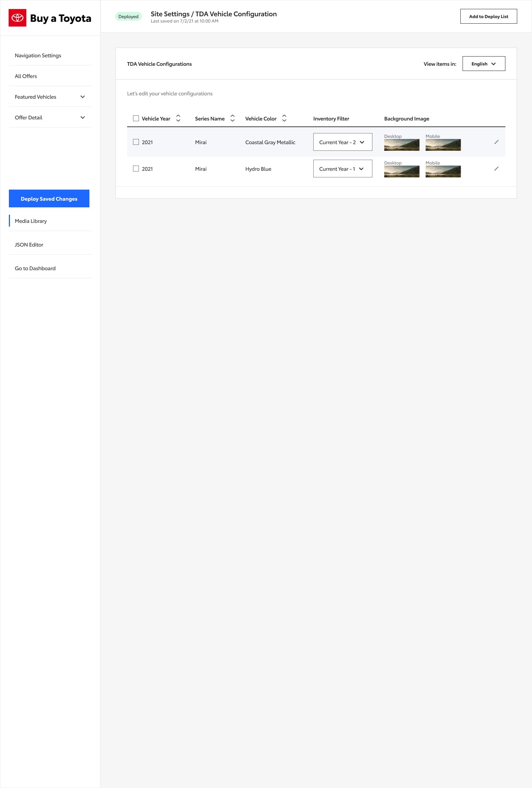Viewport: 532px width, 788px height.
Task: Click Mirai in Coastal Gray Metallic row
Action: coord(201,142)
